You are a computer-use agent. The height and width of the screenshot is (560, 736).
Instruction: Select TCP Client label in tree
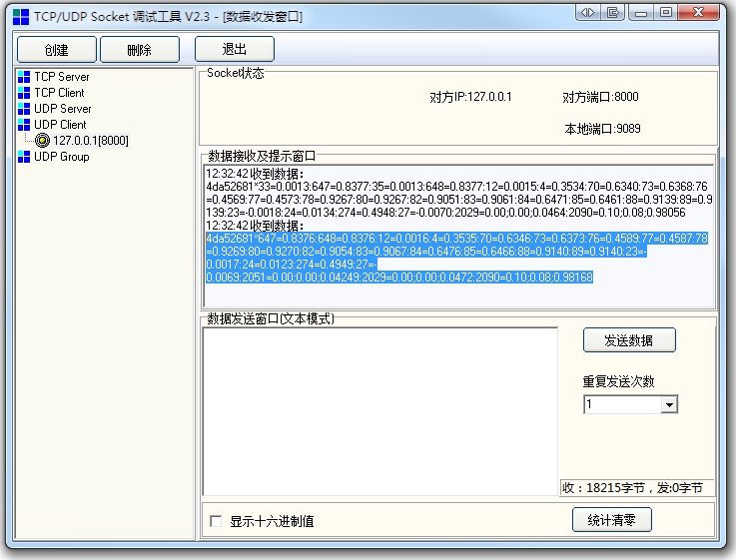59,93
